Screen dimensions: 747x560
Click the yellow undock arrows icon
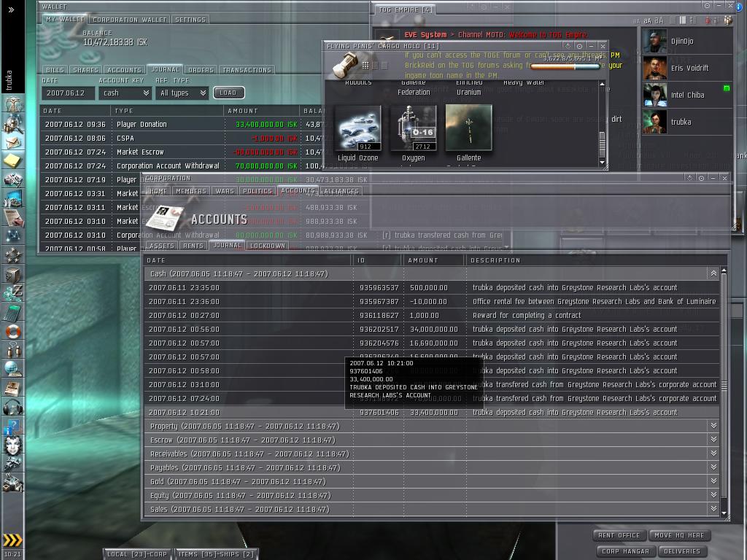coord(13,540)
